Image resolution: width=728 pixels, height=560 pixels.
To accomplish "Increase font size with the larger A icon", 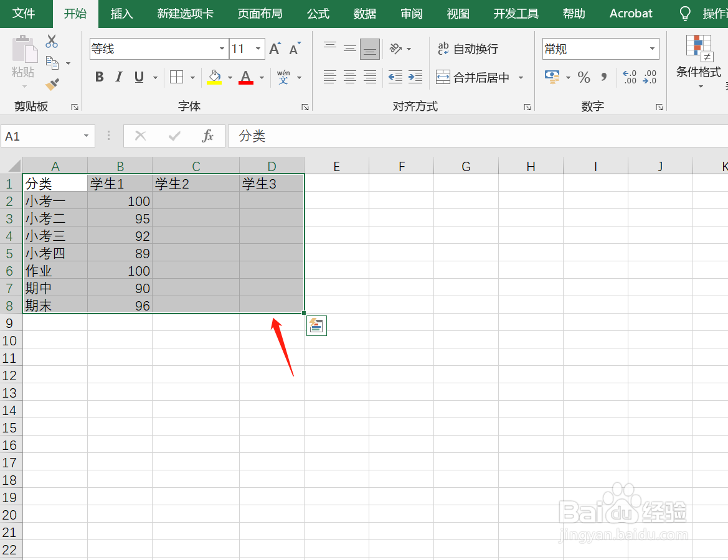I will click(x=275, y=49).
